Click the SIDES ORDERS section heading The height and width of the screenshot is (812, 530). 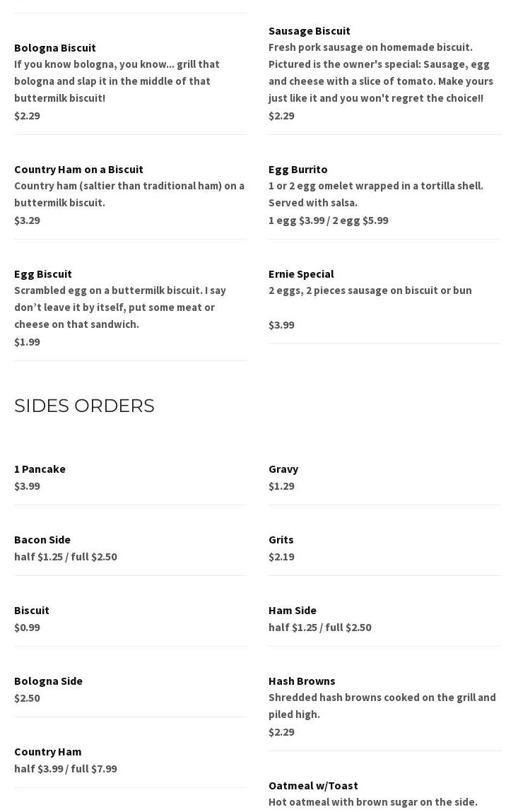(84, 406)
